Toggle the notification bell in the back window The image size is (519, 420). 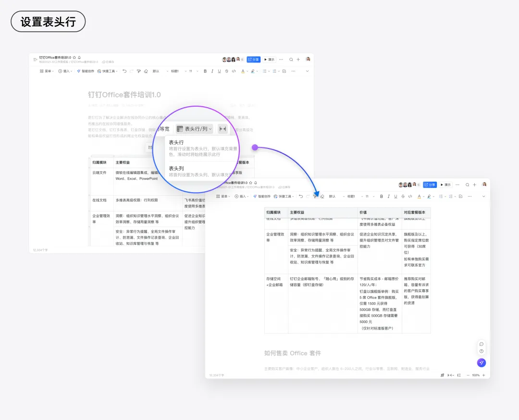79,57
